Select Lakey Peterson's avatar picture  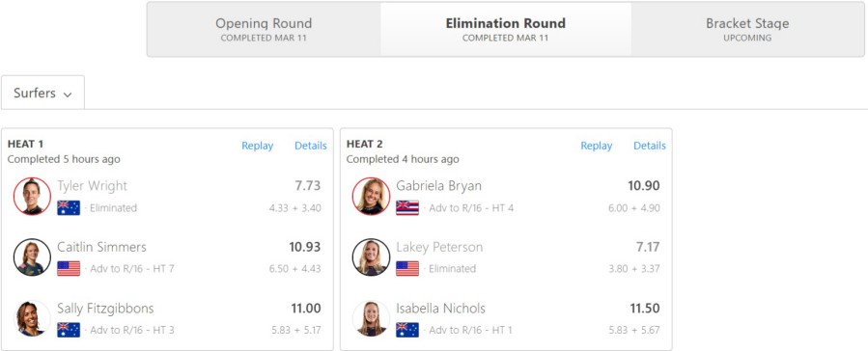tap(371, 257)
